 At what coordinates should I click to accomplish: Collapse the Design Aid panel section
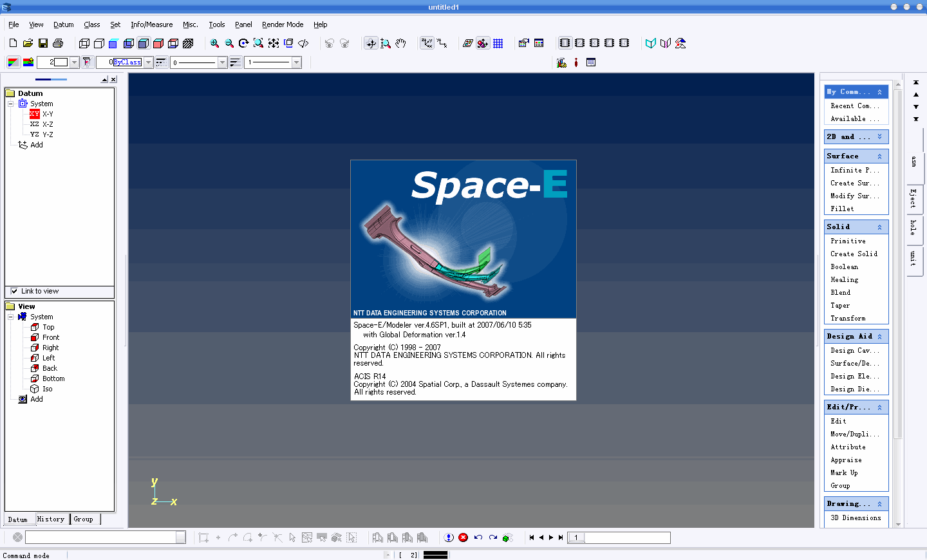[879, 337]
